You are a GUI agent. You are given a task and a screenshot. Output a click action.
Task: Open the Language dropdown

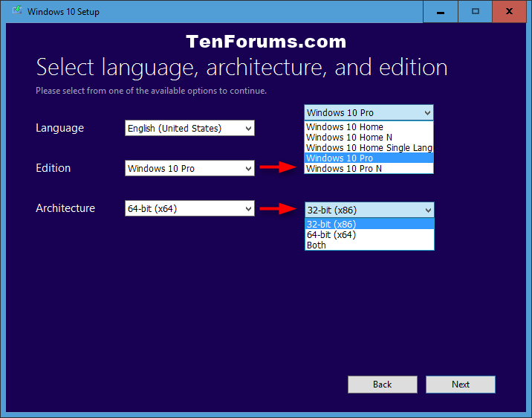click(189, 129)
